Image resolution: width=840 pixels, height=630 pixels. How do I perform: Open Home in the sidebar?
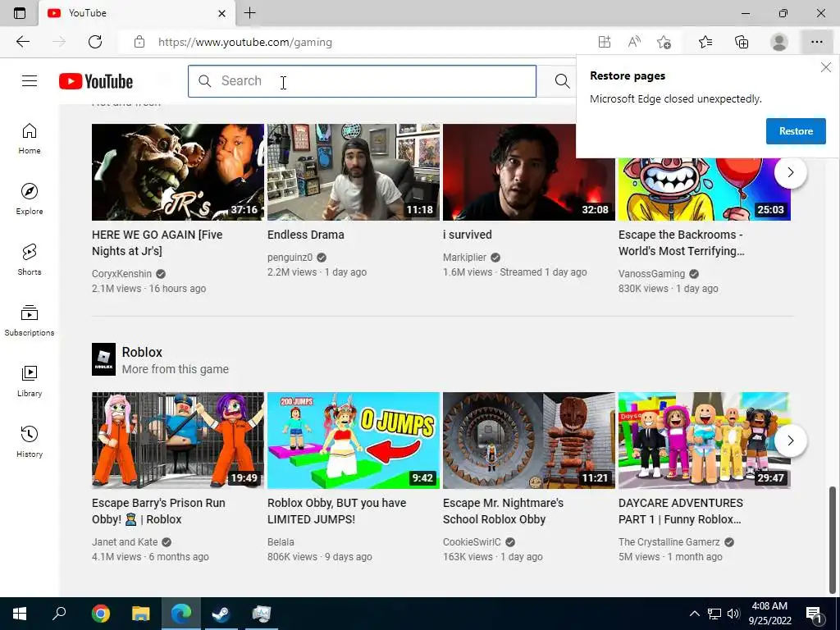[x=30, y=139]
